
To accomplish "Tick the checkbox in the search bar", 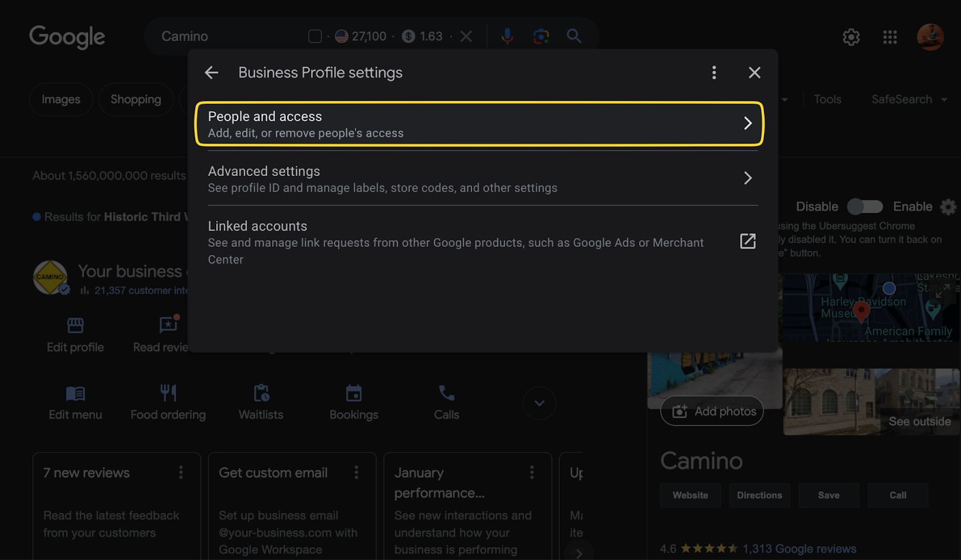I will coord(315,37).
